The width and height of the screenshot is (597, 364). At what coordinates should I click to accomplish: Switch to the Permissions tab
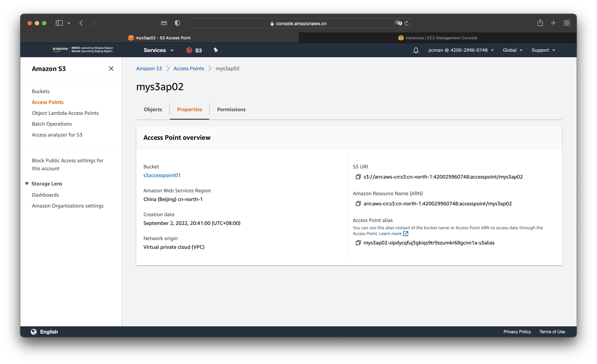tap(231, 109)
